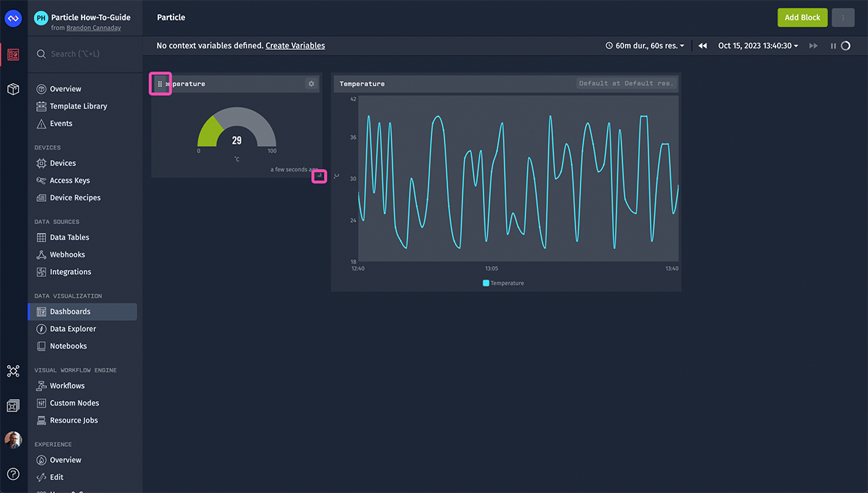
Task: Click the temperature gauge arc
Action: click(x=237, y=127)
